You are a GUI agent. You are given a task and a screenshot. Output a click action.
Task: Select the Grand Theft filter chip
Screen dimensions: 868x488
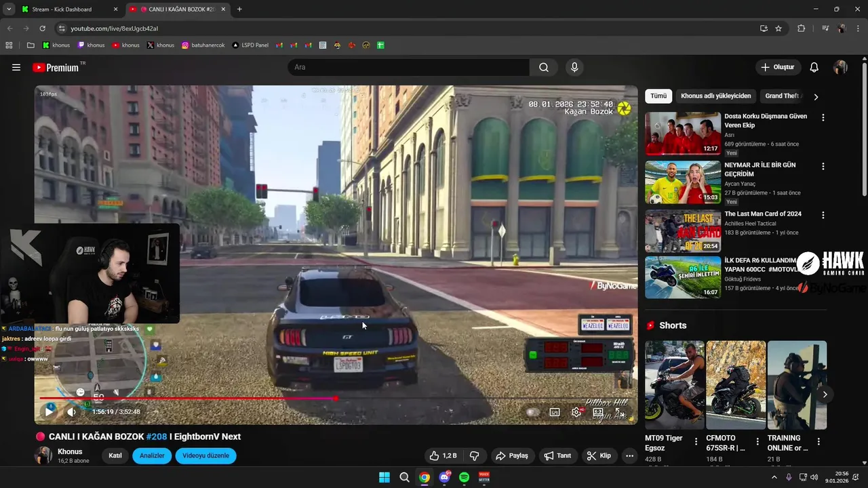[783, 96]
